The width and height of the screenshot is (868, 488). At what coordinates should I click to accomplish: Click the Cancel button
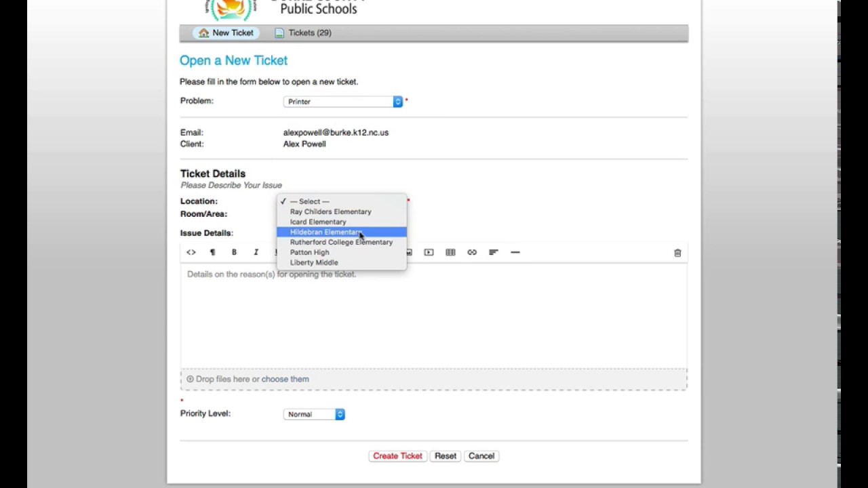point(481,456)
